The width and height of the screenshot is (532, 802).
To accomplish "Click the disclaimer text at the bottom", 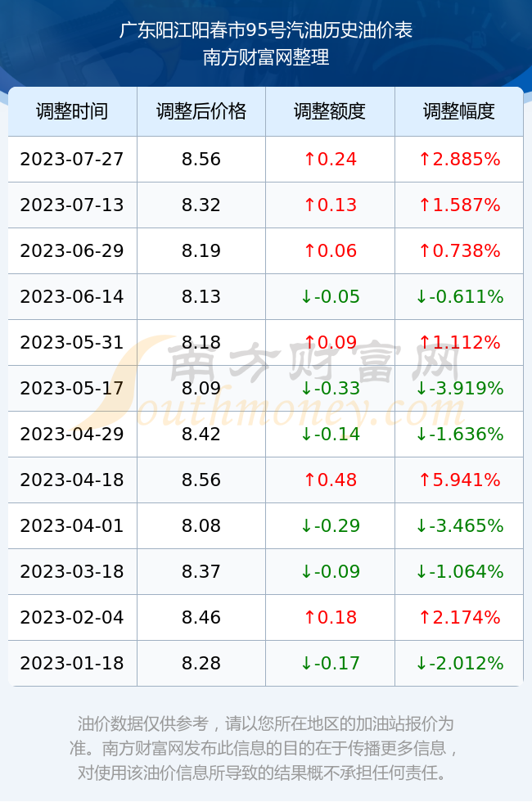I will (x=265, y=748).
